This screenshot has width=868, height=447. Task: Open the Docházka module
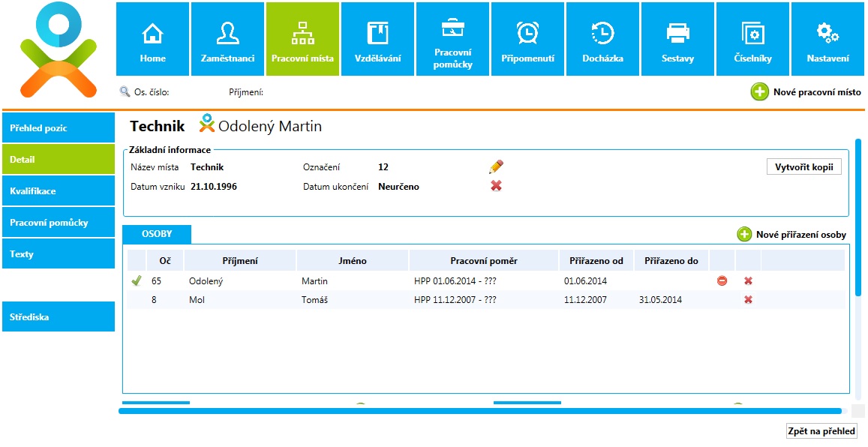602,40
